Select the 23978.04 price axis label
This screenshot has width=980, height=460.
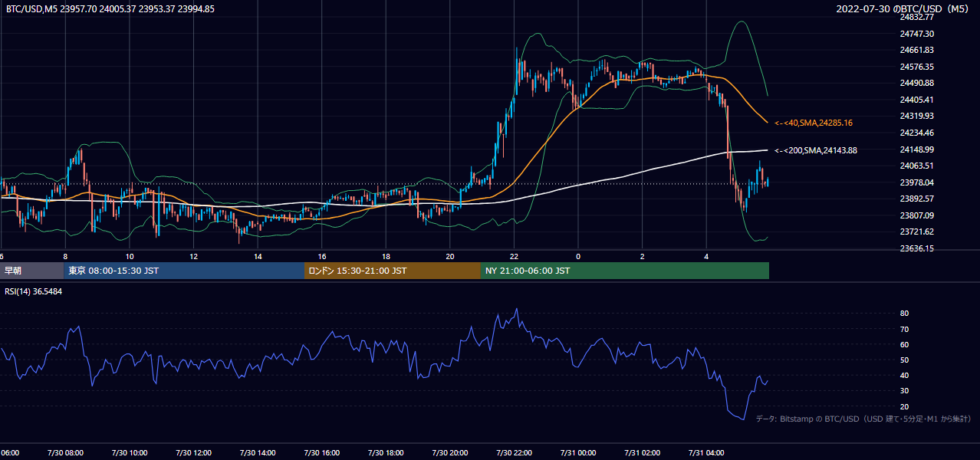click(x=916, y=182)
